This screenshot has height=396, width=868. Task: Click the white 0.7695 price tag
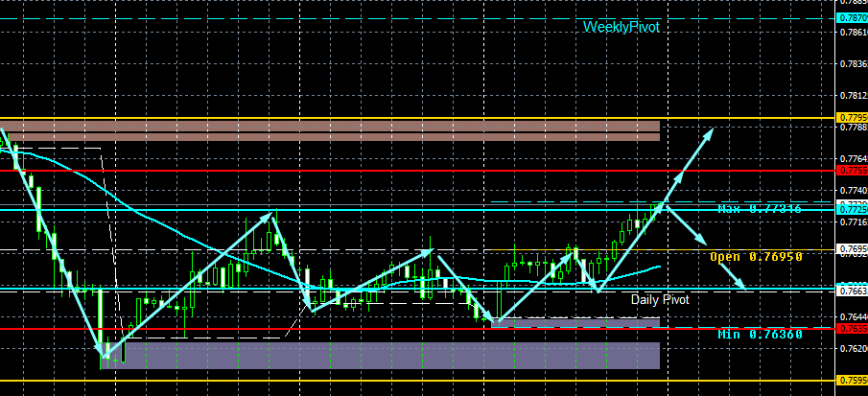click(x=853, y=249)
